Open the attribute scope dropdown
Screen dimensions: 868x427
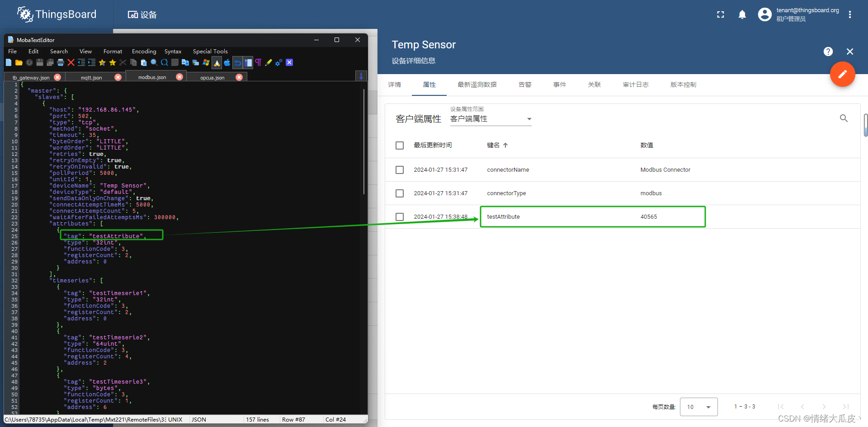[x=491, y=119]
